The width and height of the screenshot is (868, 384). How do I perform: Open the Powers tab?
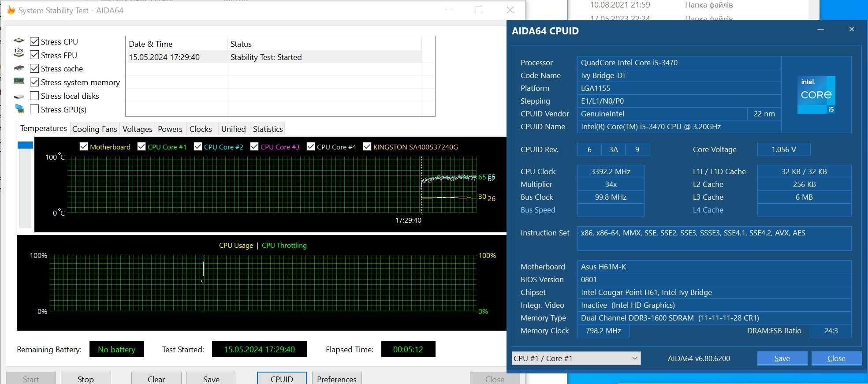tap(170, 129)
